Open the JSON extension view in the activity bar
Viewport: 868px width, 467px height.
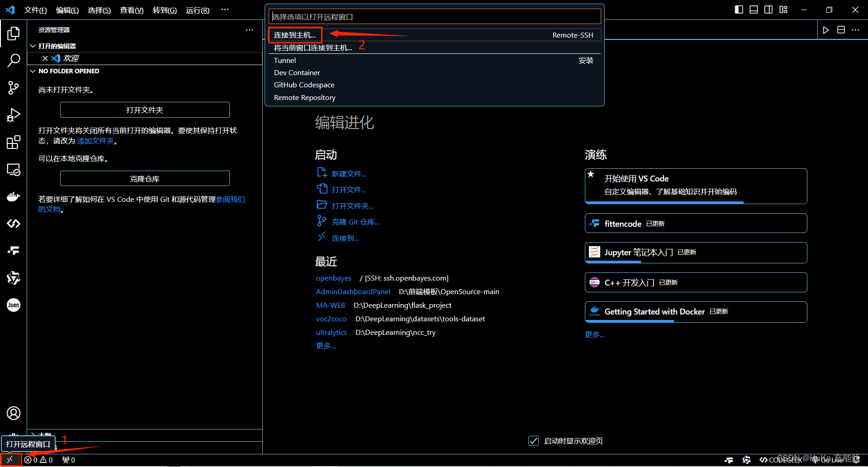(x=14, y=305)
